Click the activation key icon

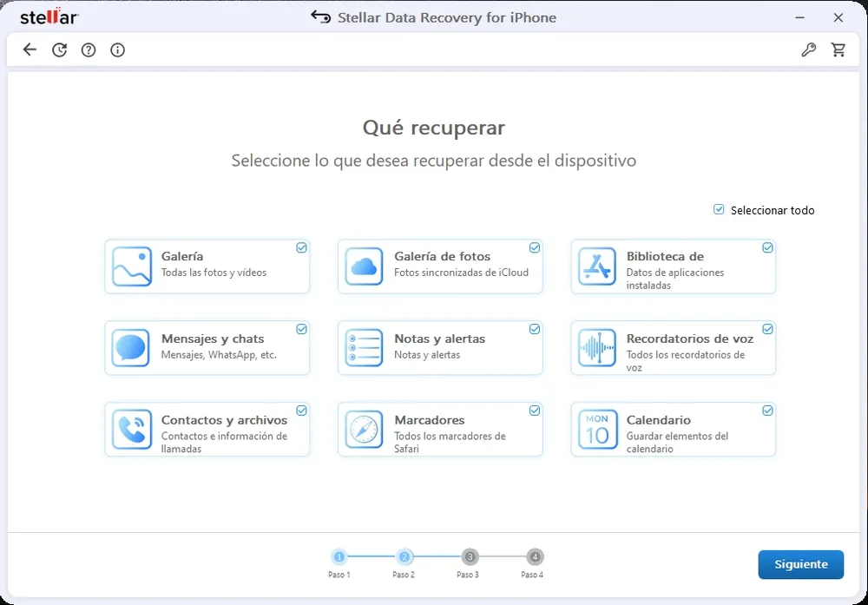coord(809,49)
